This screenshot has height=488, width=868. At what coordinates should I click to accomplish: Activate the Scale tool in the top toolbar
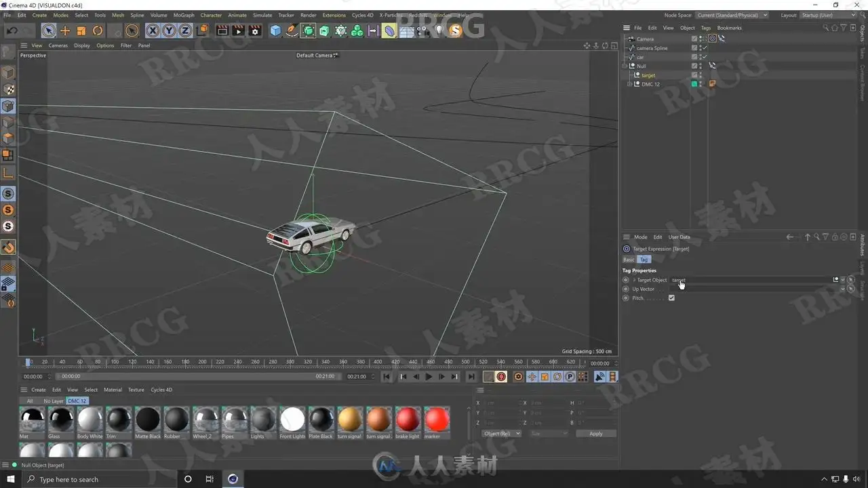pyautogui.click(x=81, y=30)
